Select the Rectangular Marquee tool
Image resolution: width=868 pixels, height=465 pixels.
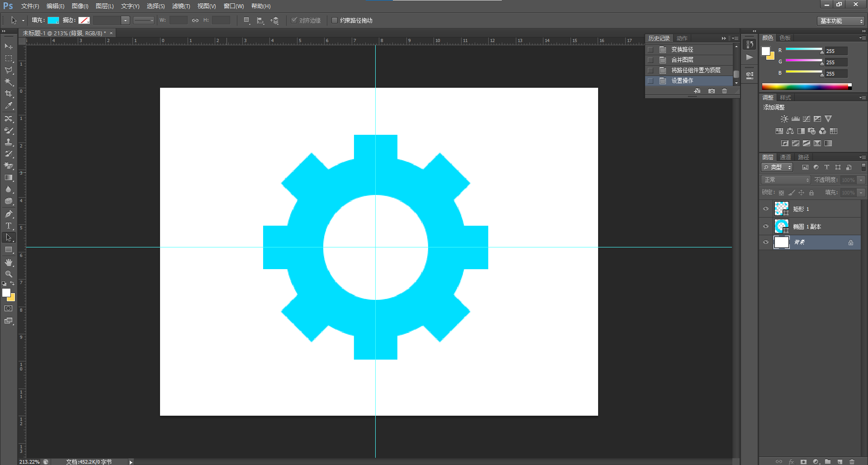(9, 58)
